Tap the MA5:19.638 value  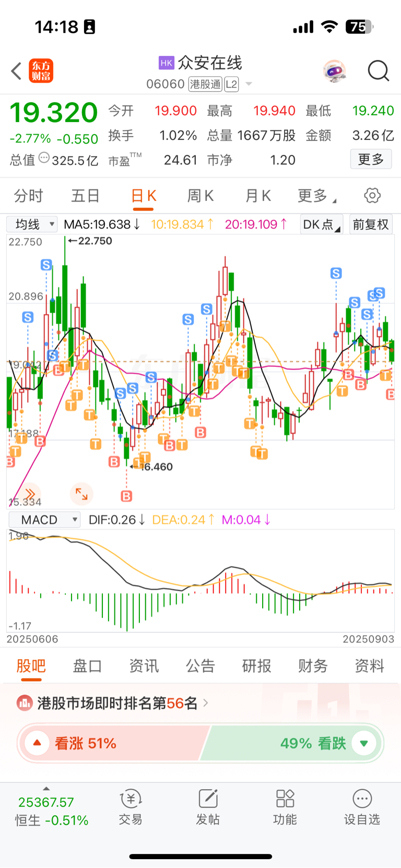coord(102,224)
